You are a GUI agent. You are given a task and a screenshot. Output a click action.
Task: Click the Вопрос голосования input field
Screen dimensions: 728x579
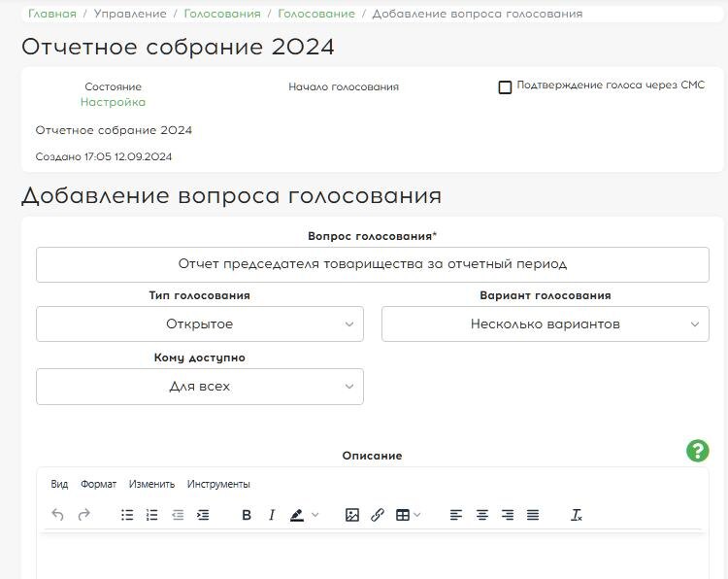(x=373, y=264)
